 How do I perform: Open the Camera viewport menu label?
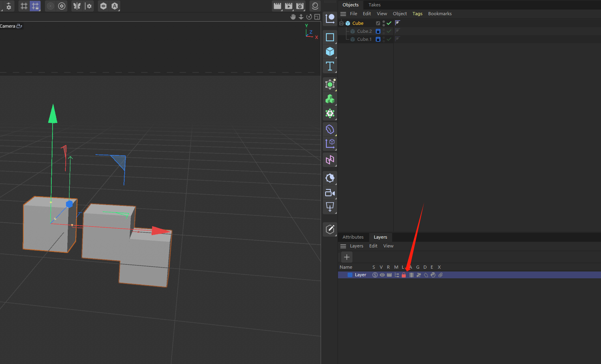[x=11, y=26]
